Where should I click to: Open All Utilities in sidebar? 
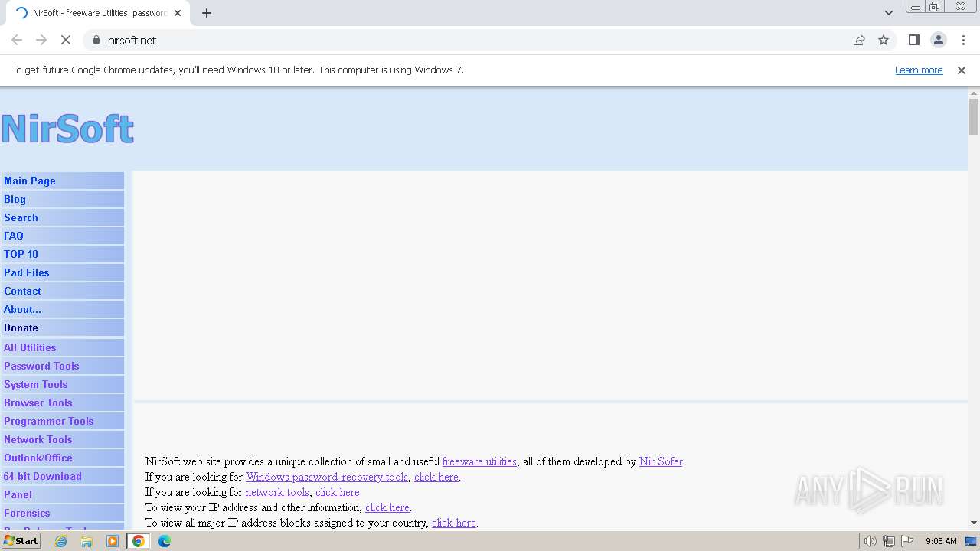[x=62, y=347]
